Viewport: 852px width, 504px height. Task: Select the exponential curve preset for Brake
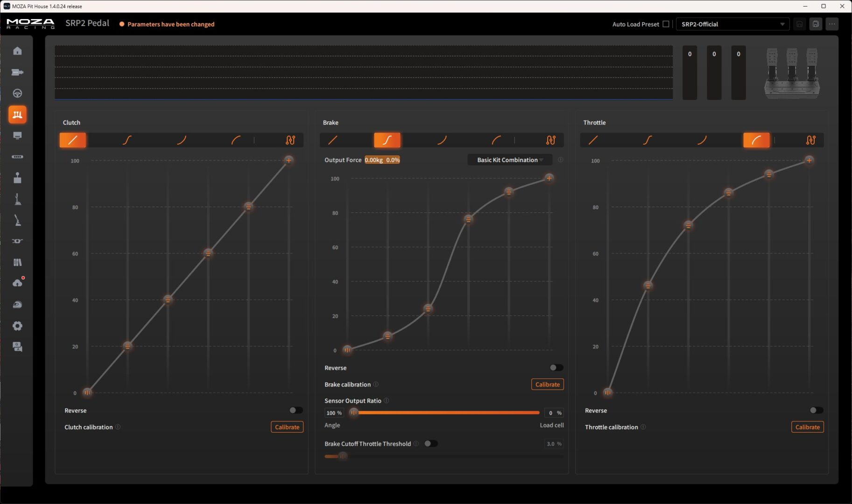pos(442,140)
